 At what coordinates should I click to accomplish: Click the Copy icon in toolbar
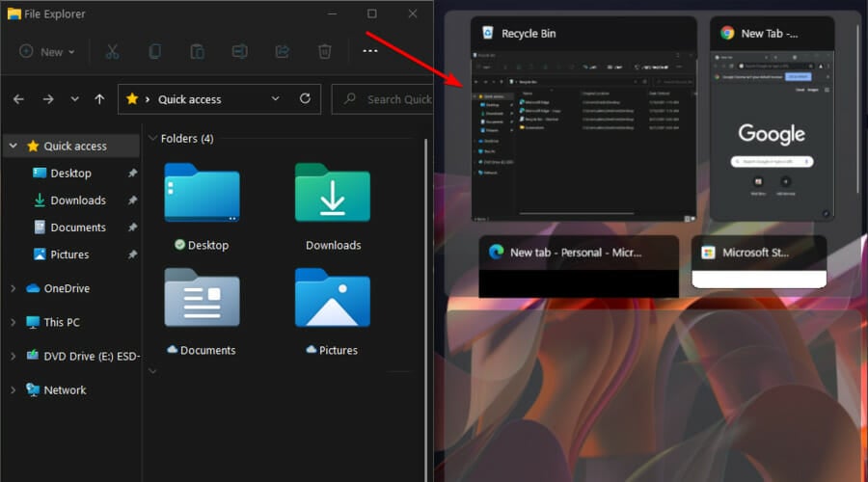tap(154, 51)
